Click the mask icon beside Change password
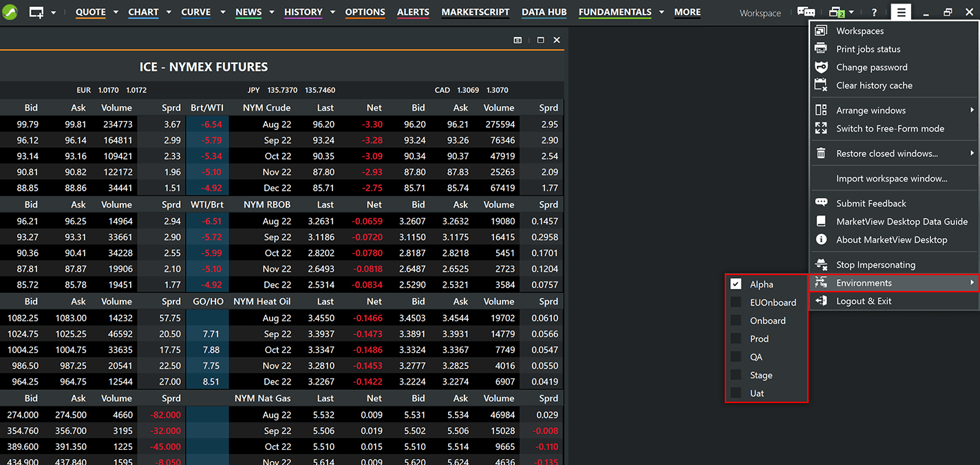This screenshot has height=465, width=980. coord(821,67)
